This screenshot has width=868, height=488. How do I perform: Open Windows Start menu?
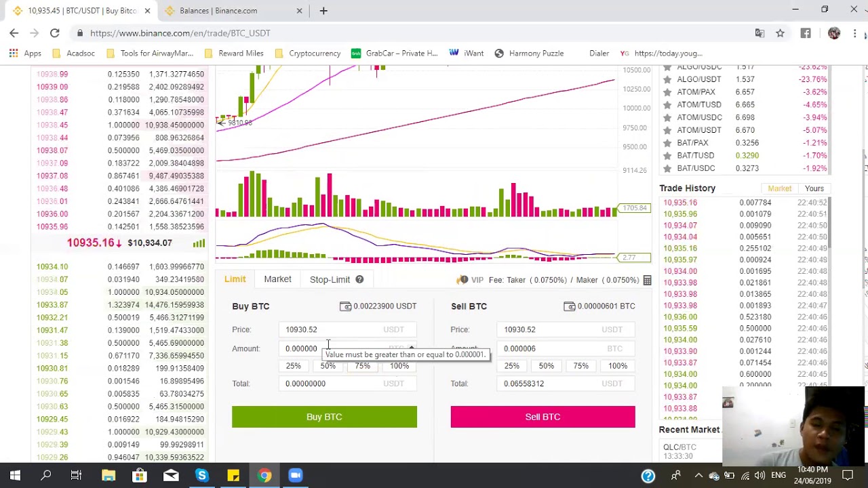point(15,476)
